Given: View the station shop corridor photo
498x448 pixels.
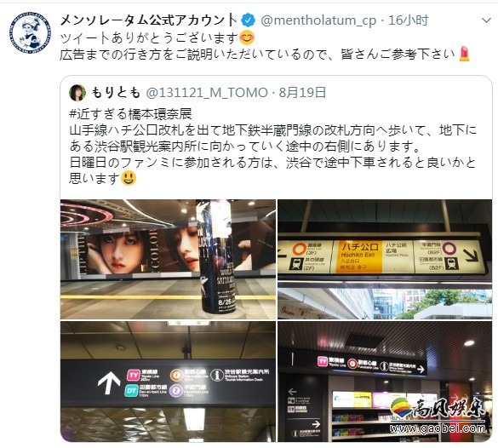Looking at the screenshot, I should (x=385, y=382).
